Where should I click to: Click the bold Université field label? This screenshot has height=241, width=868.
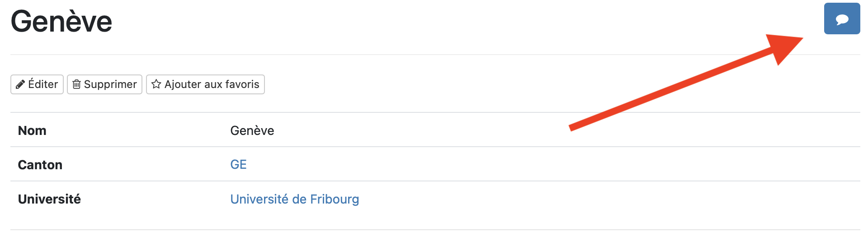pos(49,199)
